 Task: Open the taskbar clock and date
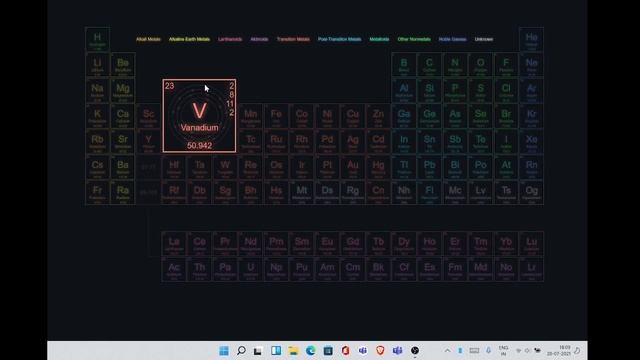coord(559,351)
